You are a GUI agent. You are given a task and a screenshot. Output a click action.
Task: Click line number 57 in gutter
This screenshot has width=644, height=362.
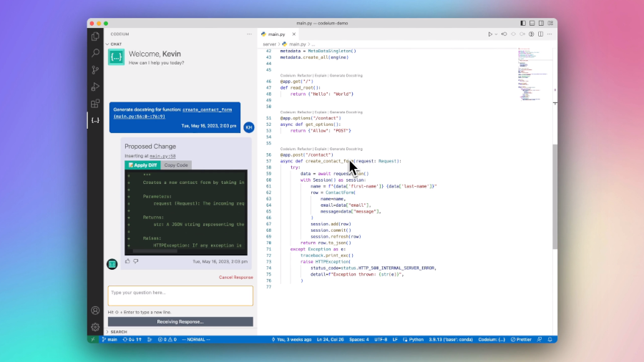point(268,161)
